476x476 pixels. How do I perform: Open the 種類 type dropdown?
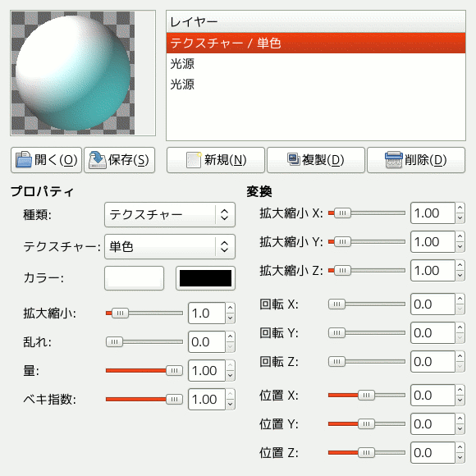[x=170, y=215]
